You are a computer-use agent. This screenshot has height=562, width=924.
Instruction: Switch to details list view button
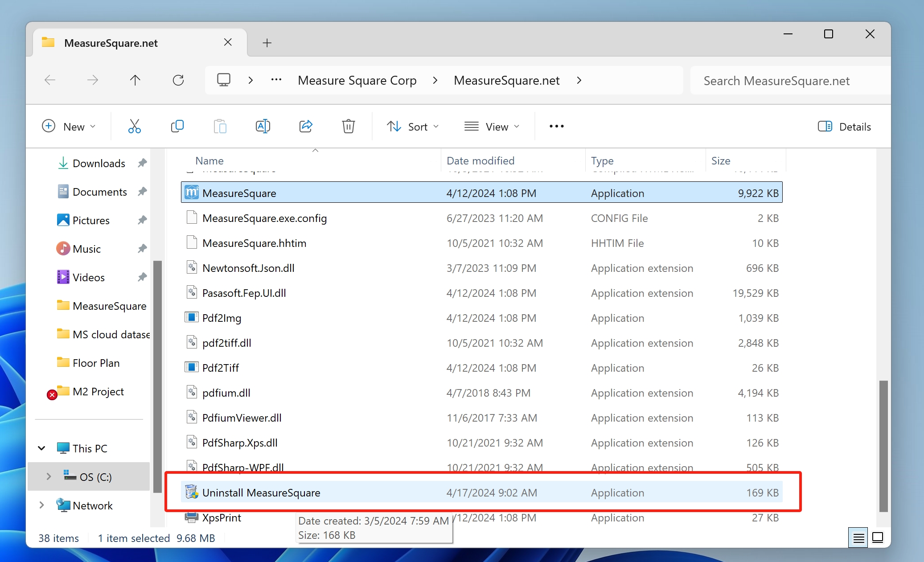pyautogui.click(x=858, y=538)
